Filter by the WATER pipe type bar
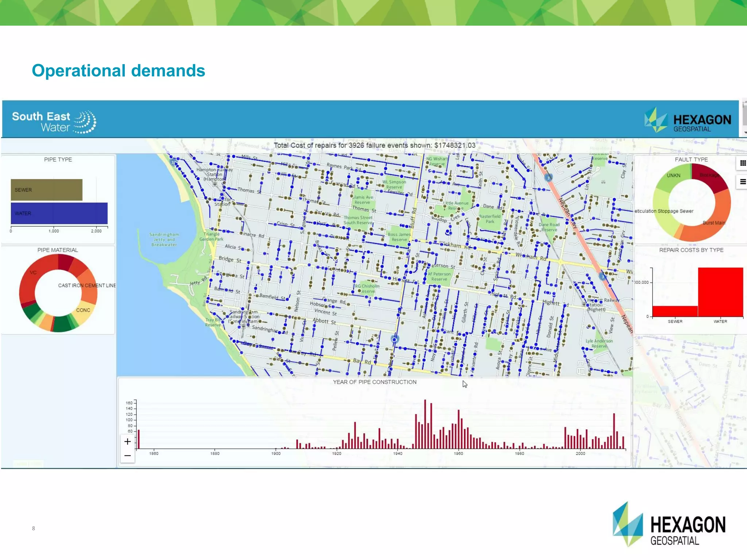The height and width of the screenshot is (560, 747). point(59,213)
